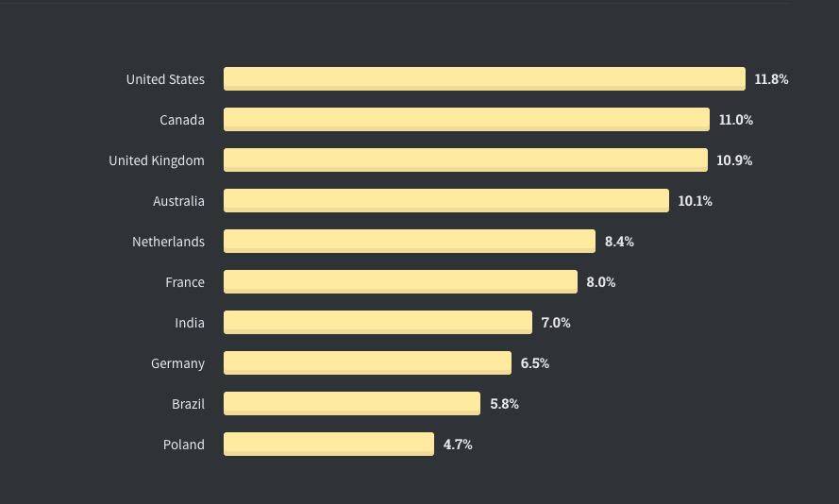Image resolution: width=839 pixels, height=504 pixels.
Task: Click the Brazil bar
Action: coord(352,403)
